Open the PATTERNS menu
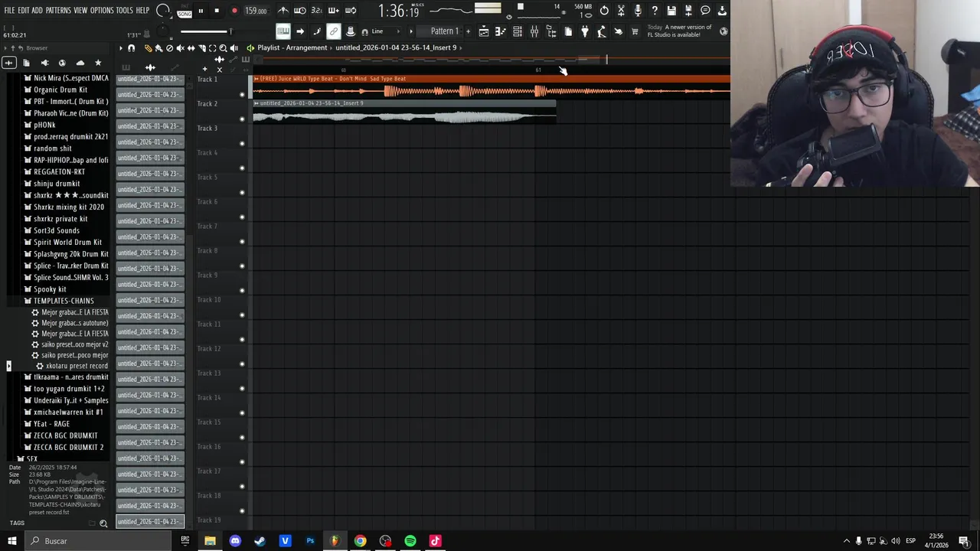The width and height of the screenshot is (980, 551). (x=58, y=11)
